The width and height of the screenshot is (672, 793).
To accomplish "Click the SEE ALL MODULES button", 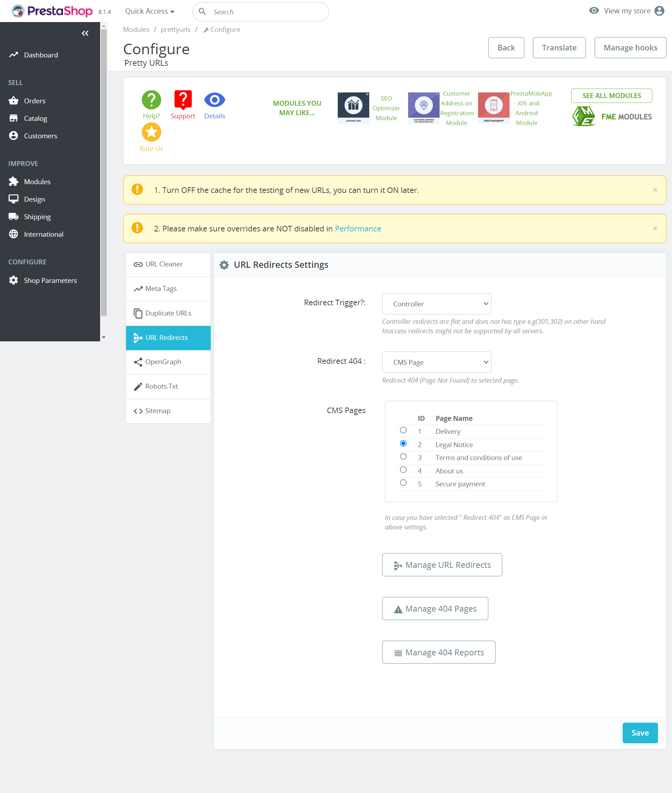I will click(611, 96).
